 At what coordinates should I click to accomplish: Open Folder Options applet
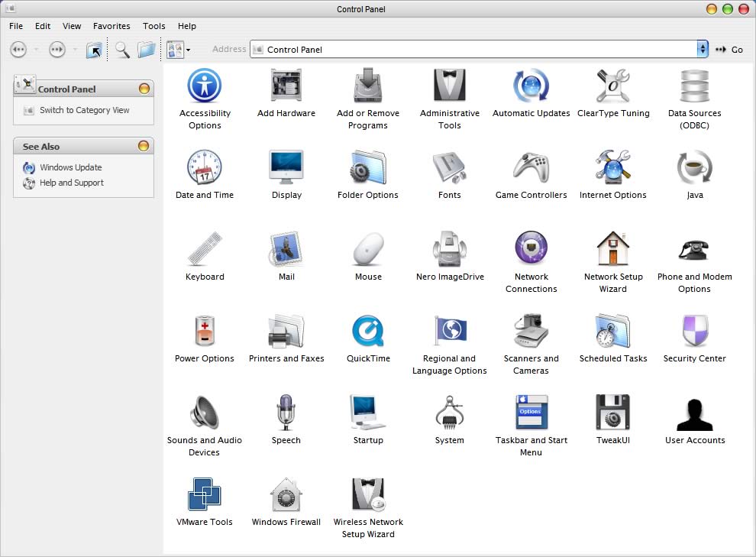pos(368,167)
